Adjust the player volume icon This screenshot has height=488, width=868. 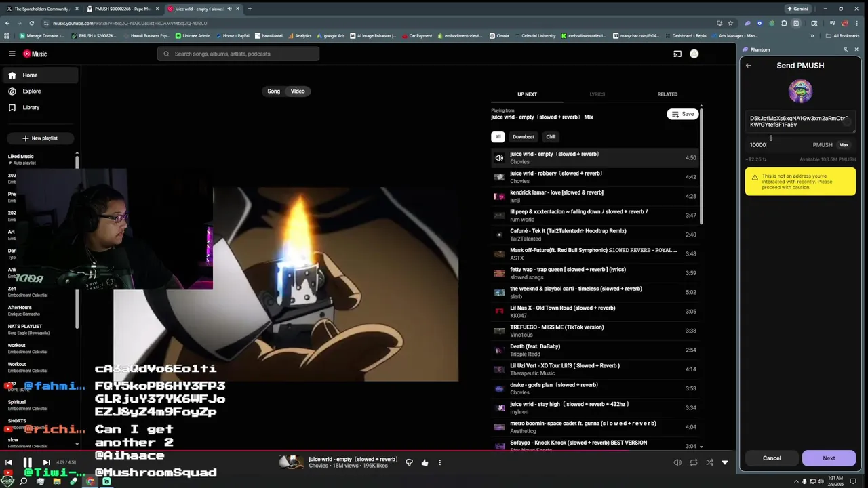point(677,462)
